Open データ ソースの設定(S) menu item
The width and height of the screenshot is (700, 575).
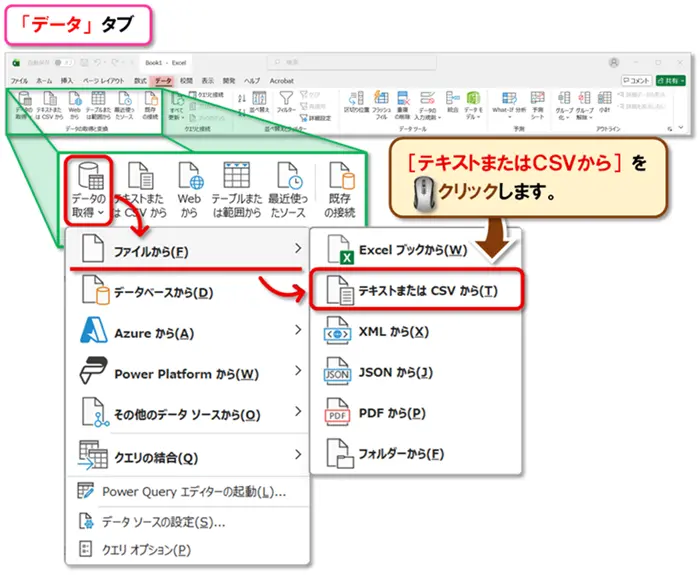(188, 521)
